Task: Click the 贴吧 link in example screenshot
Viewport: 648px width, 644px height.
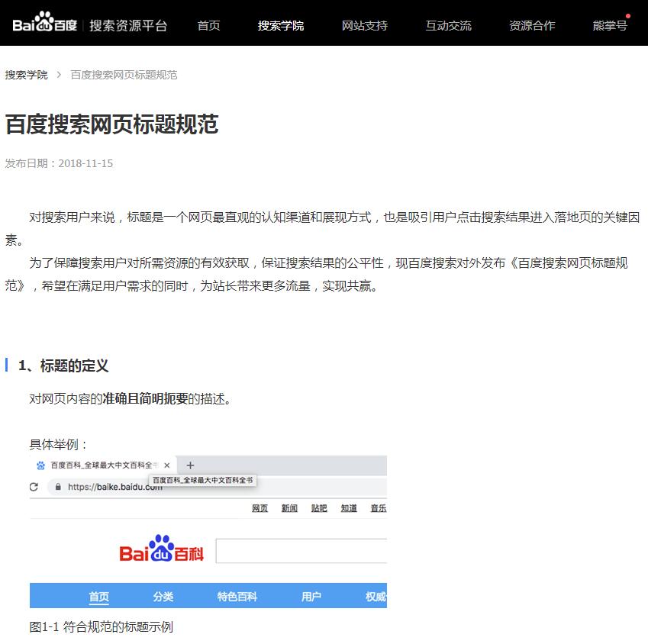Action: (319, 508)
